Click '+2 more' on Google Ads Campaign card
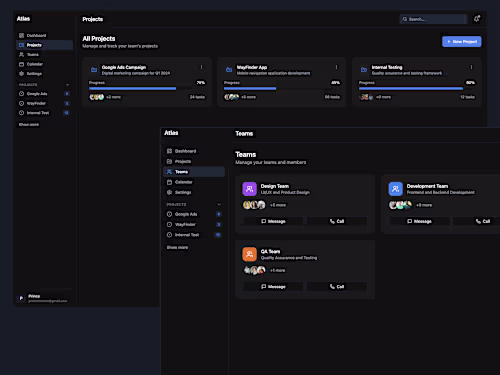 [x=113, y=97]
